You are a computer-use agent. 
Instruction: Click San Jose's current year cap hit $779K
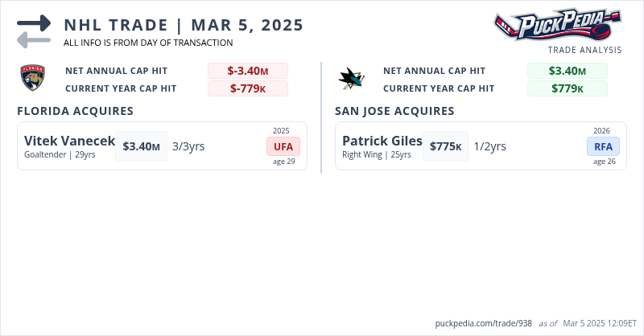click(567, 88)
